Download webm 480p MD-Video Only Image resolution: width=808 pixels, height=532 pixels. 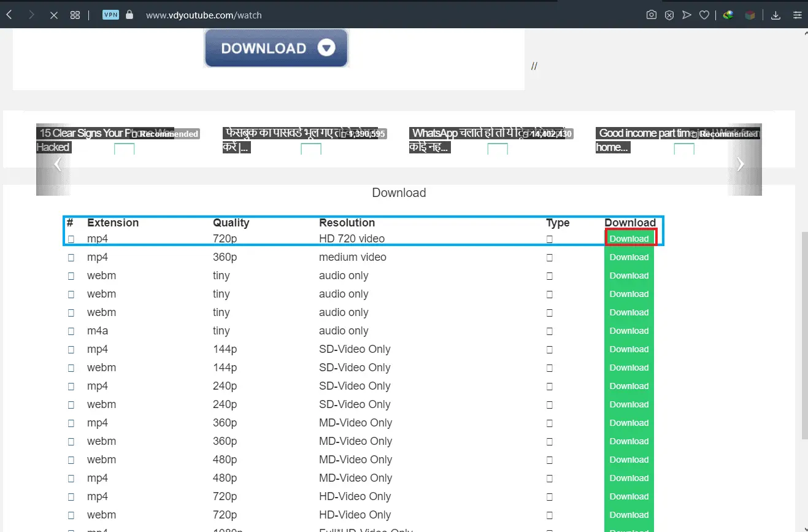629,460
